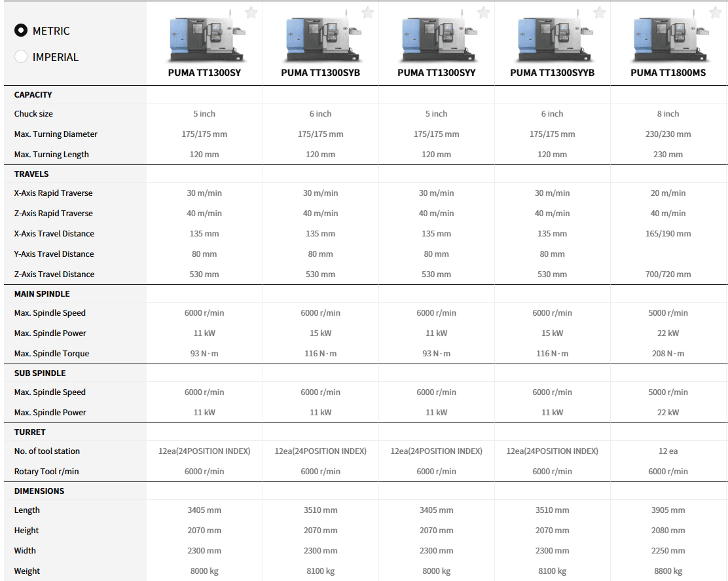View the PUMA TT1300SYY product picture
Viewport: 728px width, 581px height.
point(436,37)
